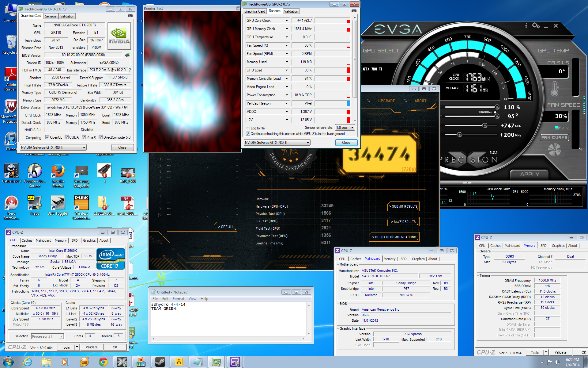Switch to Graphics Card tab in GPU-Z Sensors window
This screenshot has height=368, width=588.
pyautogui.click(x=254, y=11)
